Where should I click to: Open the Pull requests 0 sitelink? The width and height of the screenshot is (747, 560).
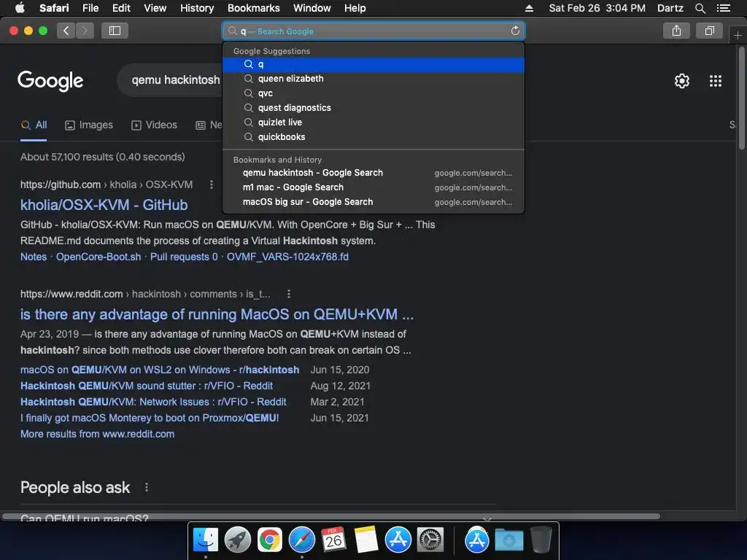point(184,257)
